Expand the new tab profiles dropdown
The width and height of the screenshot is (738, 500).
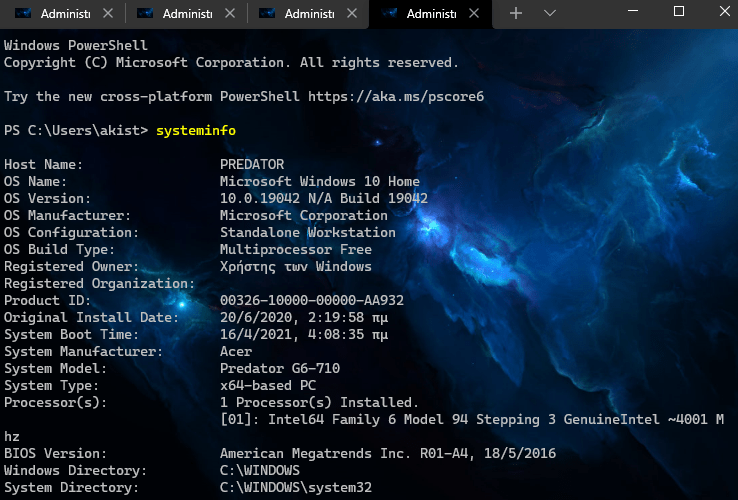point(549,13)
